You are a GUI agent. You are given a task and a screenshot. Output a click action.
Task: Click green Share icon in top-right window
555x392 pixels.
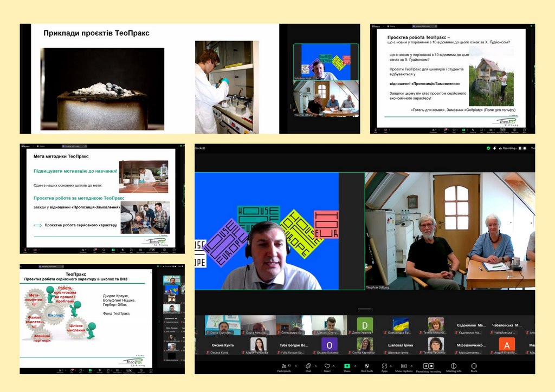463,130
